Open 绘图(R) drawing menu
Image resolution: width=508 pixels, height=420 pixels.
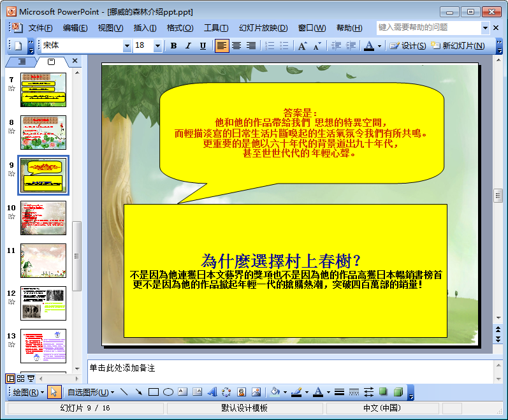tap(28, 393)
